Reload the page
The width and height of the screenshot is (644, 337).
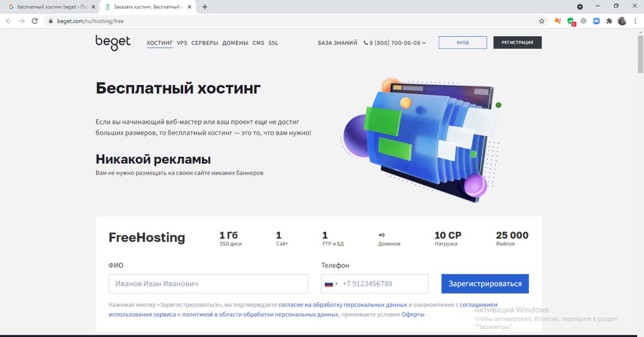click(35, 21)
